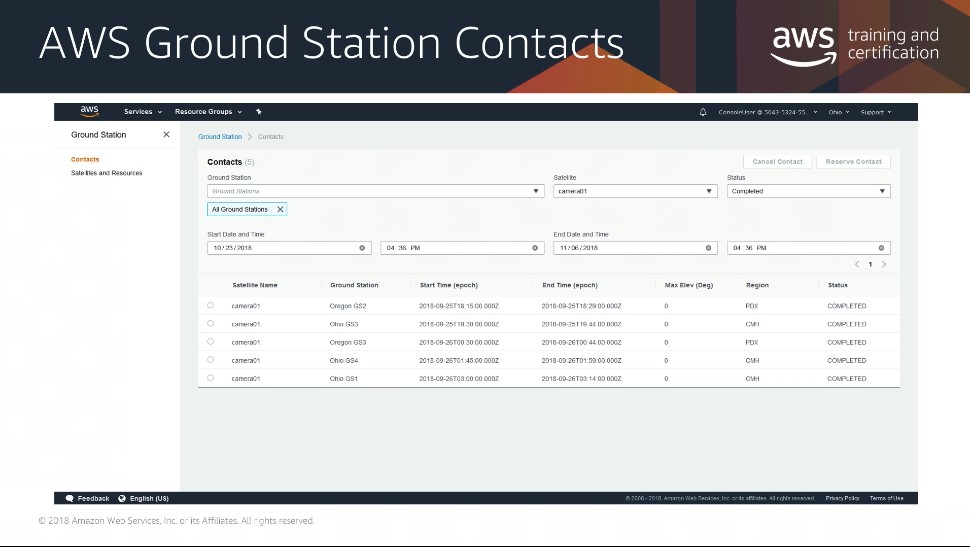Image resolution: width=970 pixels, height=547 pixels.
Task: Click page number 1 in pagination
Action: [870, 264]
